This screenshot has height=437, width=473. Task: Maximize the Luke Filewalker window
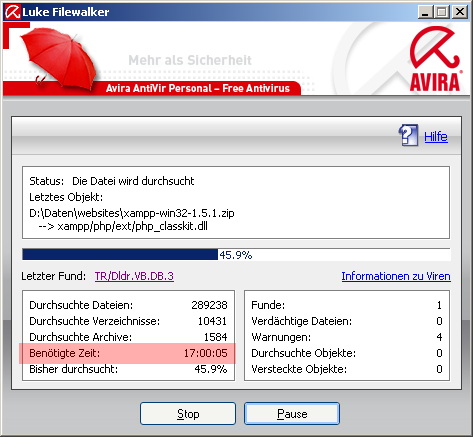[442, 12]
